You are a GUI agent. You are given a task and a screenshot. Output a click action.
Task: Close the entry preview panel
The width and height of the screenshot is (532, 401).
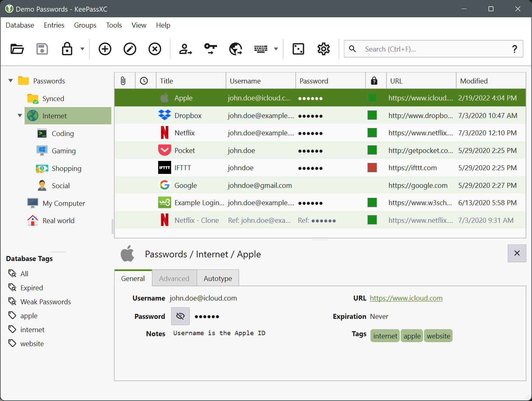tap(517, 253)
